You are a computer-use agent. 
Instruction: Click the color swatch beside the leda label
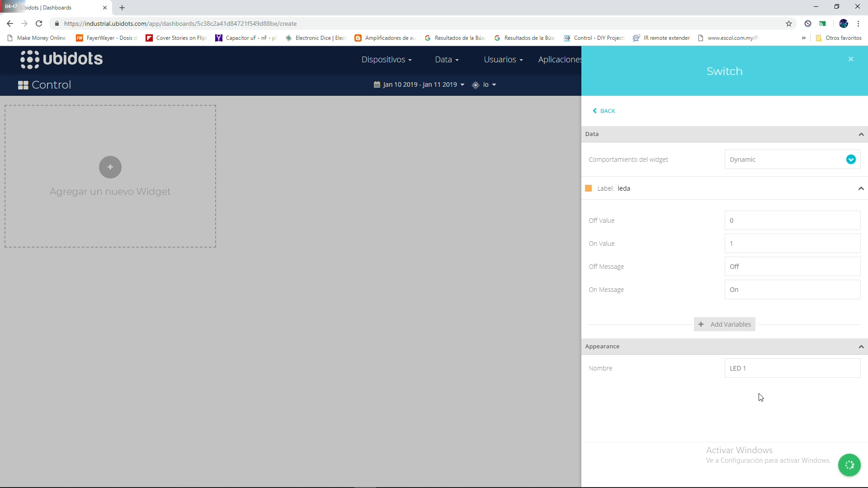coord(588,188)
